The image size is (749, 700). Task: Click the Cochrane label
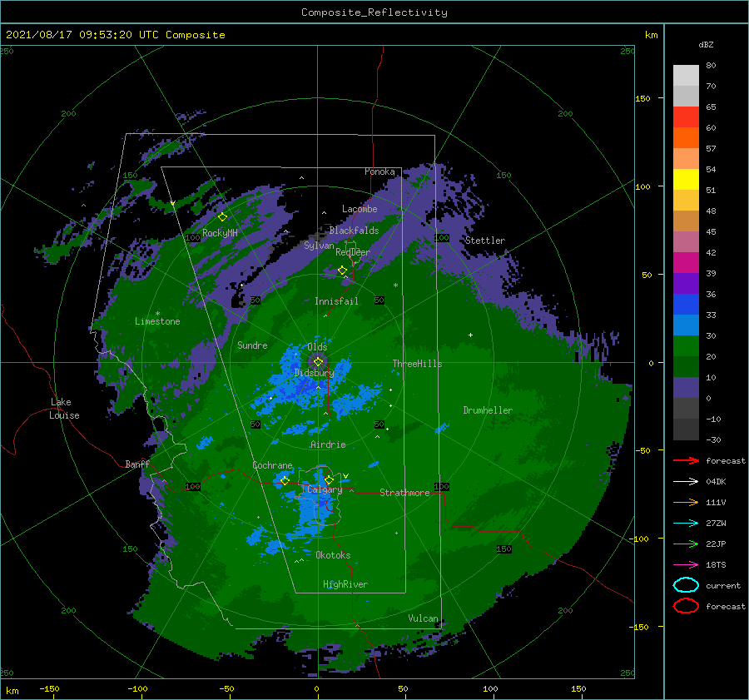(x=272, y=465)
